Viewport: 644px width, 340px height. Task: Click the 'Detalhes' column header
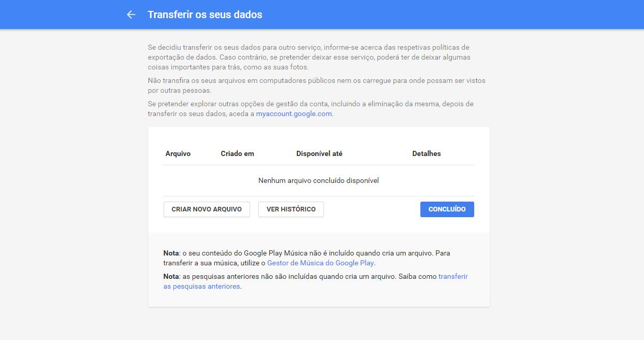click(426, 153)
